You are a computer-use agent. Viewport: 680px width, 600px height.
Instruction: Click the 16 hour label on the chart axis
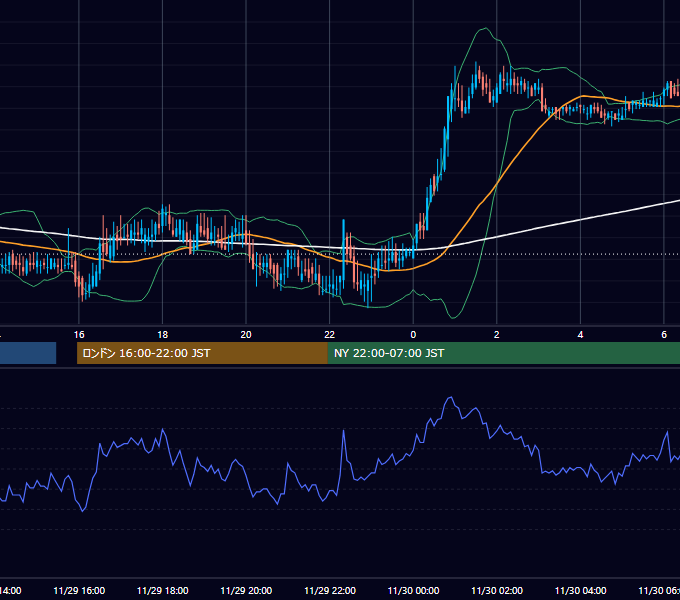(79, 335)
